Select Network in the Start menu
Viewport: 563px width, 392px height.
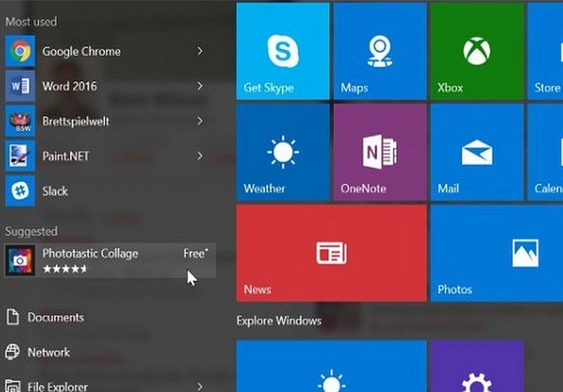48,352
